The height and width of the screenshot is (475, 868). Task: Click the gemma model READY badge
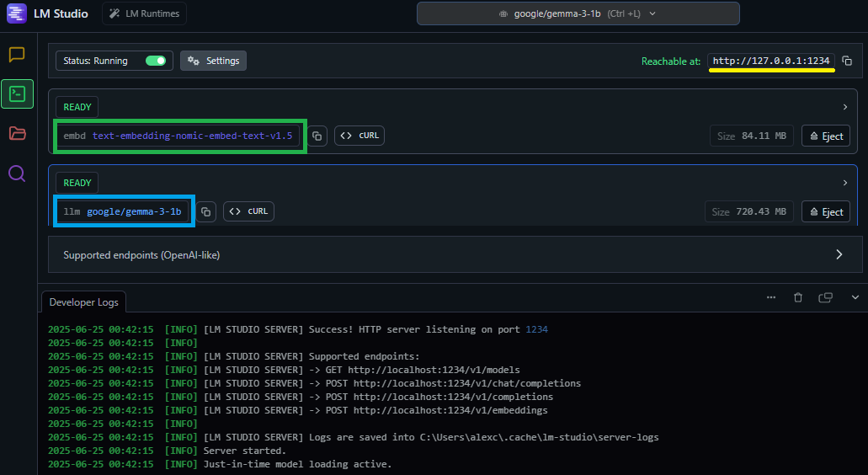(77, 183)
